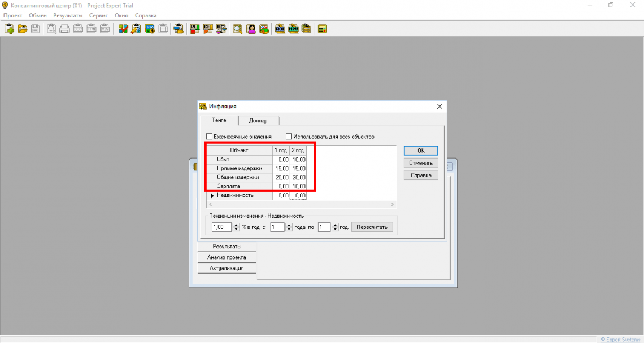Click the calculator icon in toolbar

(323, 29)
